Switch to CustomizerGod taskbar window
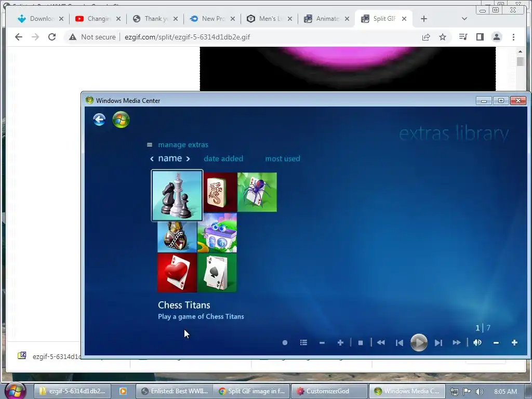The width and height of the screenshot is (532, 399). [329, 391]
